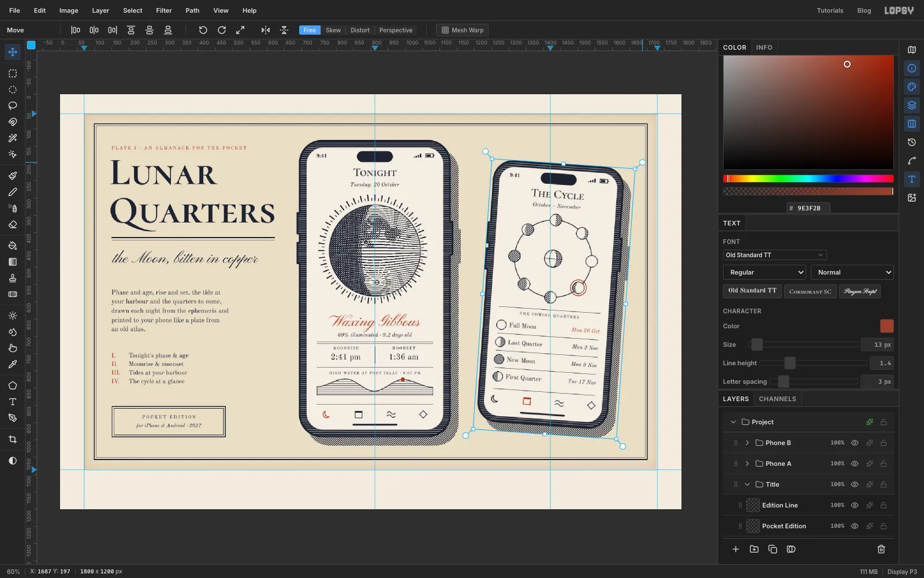Image resolution: width=924 pixels, height=578 pixels.
Task: Collapse the Project group
Action: pos(733,422)
